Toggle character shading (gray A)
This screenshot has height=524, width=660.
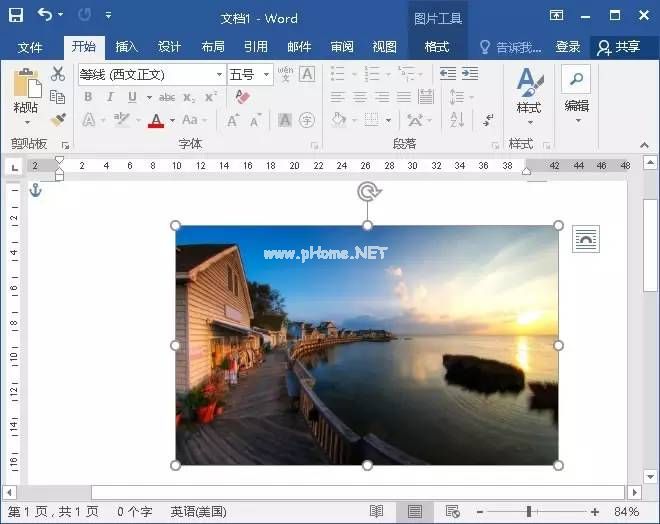pos(285,120)
